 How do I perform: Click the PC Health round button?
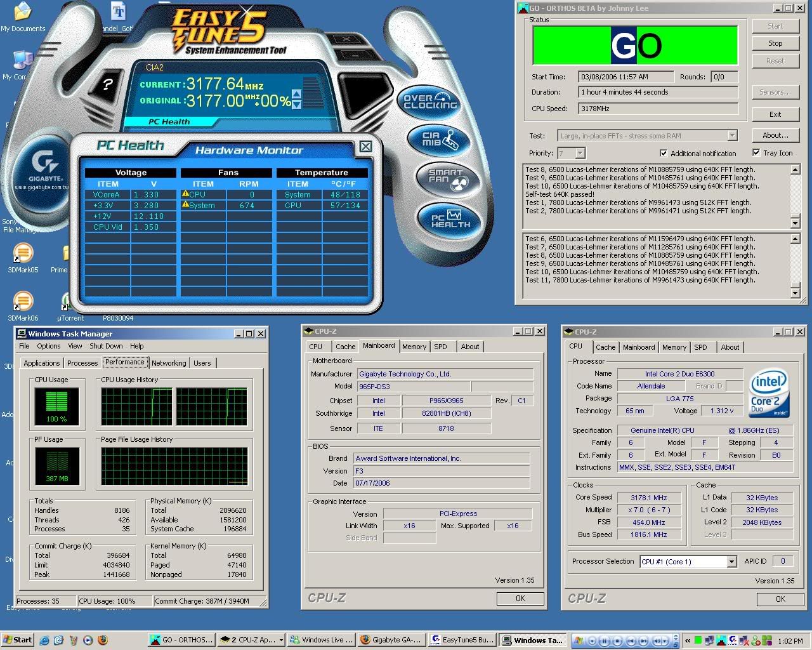click(x=450, y=219)
